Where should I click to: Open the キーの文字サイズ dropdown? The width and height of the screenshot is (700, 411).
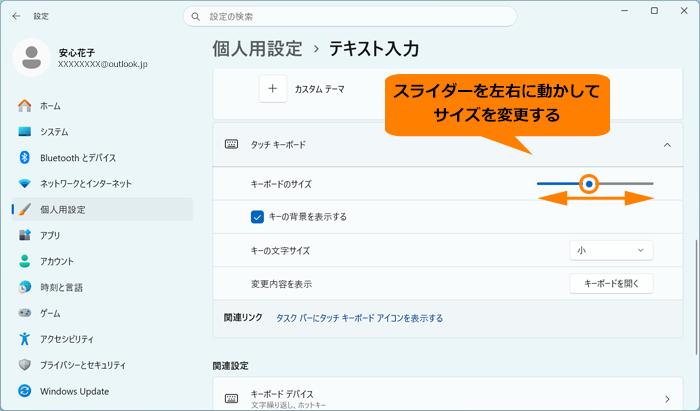611,250
